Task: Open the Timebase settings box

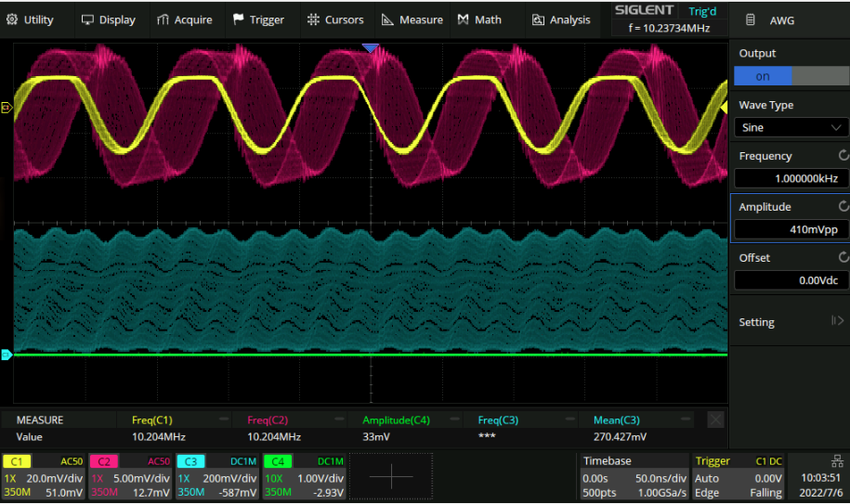Action: pos(634,475)
